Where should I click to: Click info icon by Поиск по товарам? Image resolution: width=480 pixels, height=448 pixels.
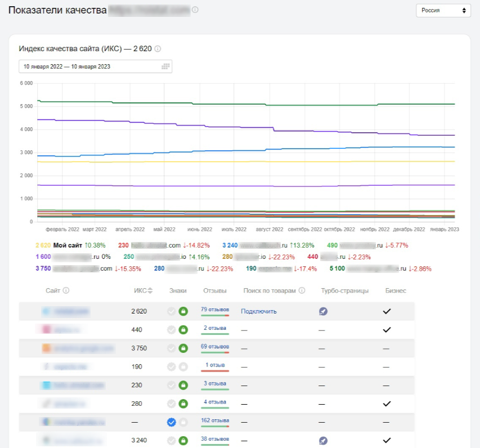[x=302, y=291]
